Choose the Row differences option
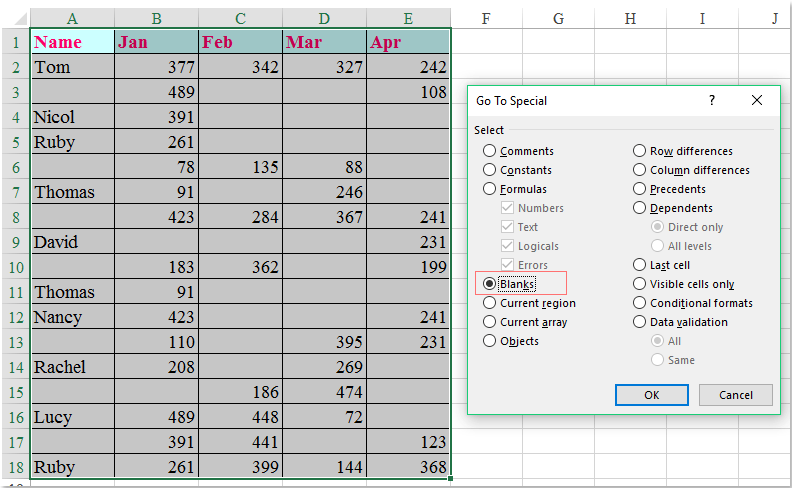This screenshot has width=792, height=488. pyautogui.click(x=640, y=151)
